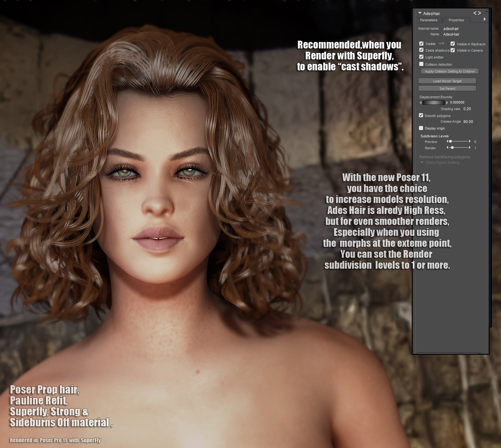This screenshot has height=448, width=501.
Task: Click Apply Collision Setting to Children
Action: 450,71
